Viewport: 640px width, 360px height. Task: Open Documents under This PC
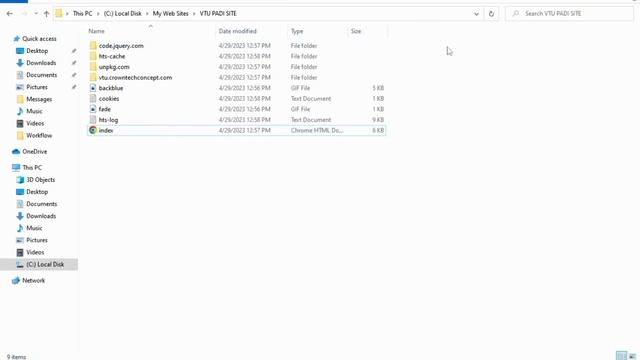pos(42,204)
